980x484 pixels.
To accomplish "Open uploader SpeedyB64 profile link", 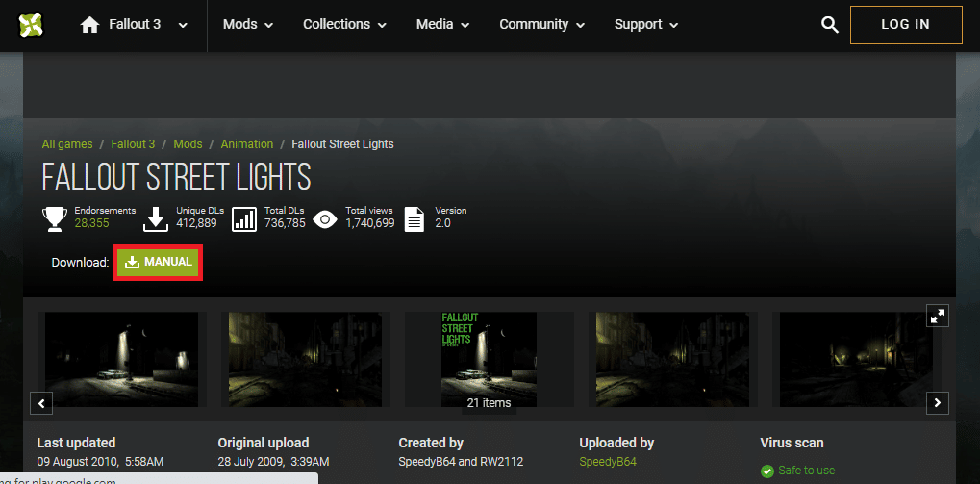I will tap(608, 462).
